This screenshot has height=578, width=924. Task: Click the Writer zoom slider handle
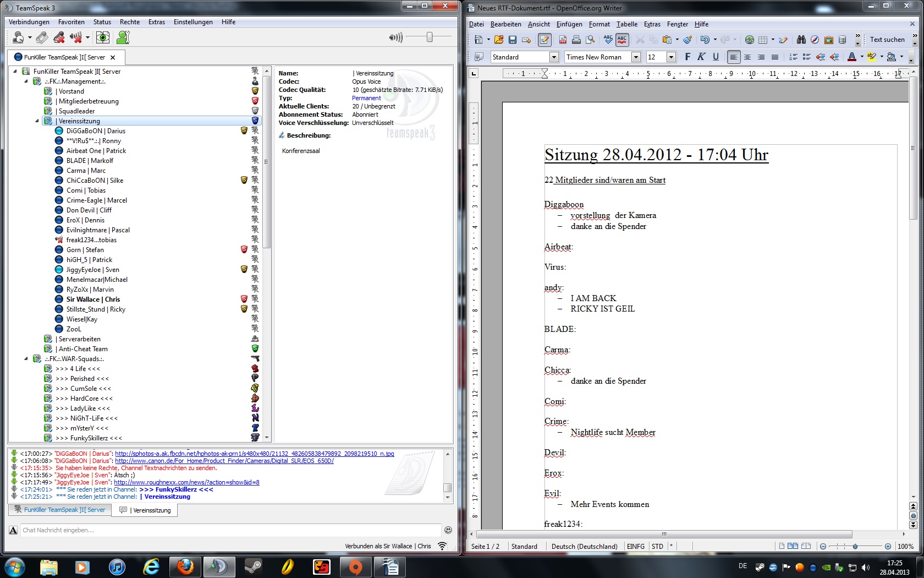pyautogui.click(x=855, y=547)
